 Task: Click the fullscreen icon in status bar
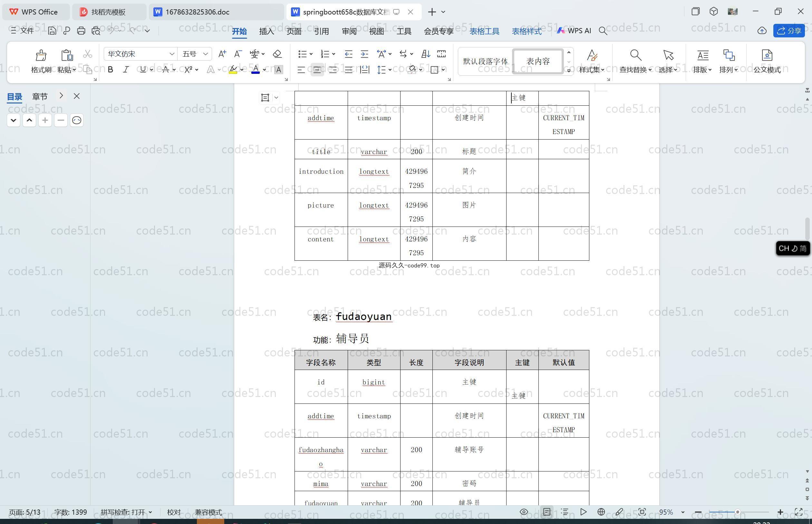tap(798, 512)
